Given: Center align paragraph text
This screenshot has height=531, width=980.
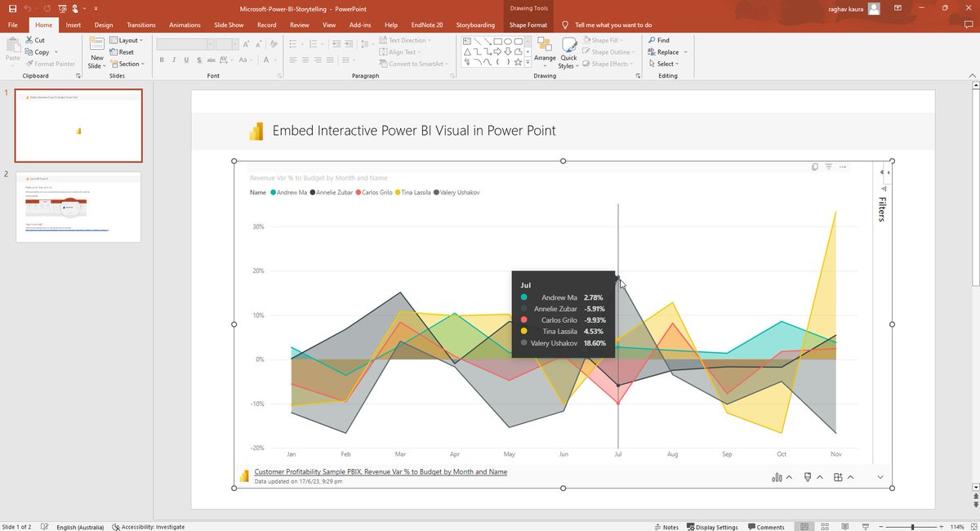Looking at the screenshot, I should 305,60.
